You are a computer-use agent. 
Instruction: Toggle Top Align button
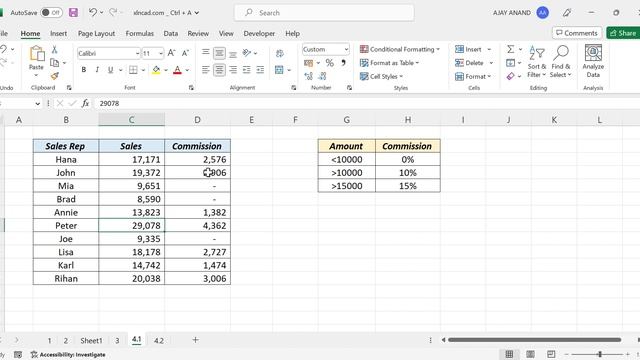coord(206,53)
